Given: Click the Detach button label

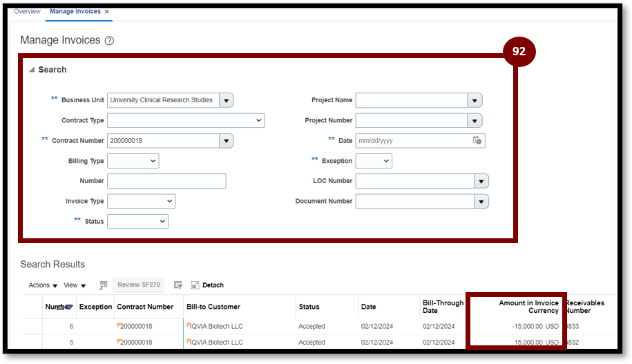Looking at the screenshot, I should pyautogui.click(x=213, y=285).
